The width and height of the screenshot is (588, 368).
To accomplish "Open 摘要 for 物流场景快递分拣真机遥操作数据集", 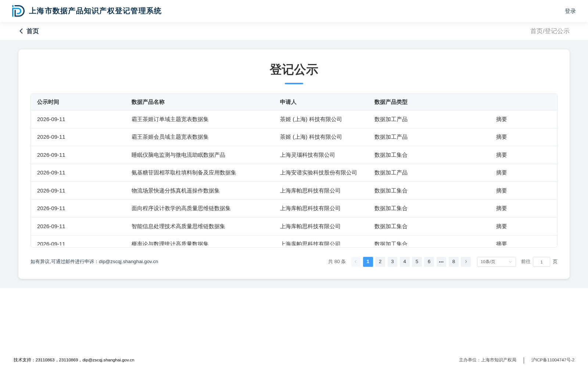I will coord(501,191).
